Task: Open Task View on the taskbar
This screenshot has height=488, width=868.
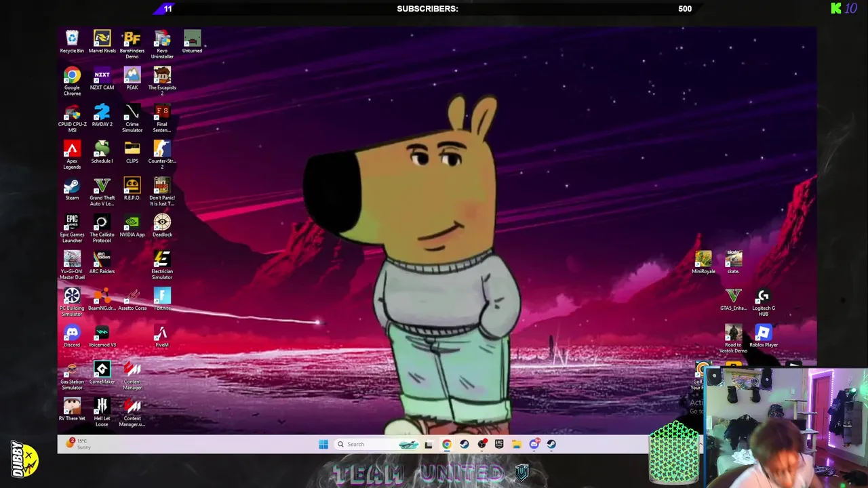Action: 429,445
